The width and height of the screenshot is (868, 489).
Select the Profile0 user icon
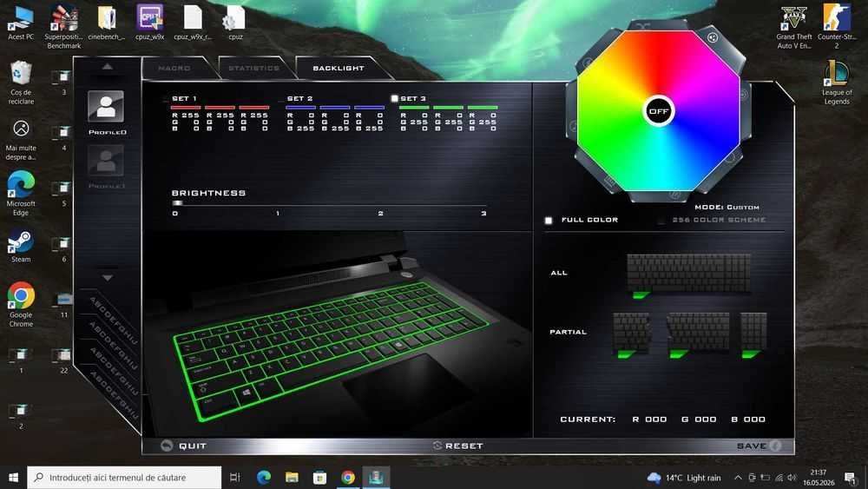106,106
